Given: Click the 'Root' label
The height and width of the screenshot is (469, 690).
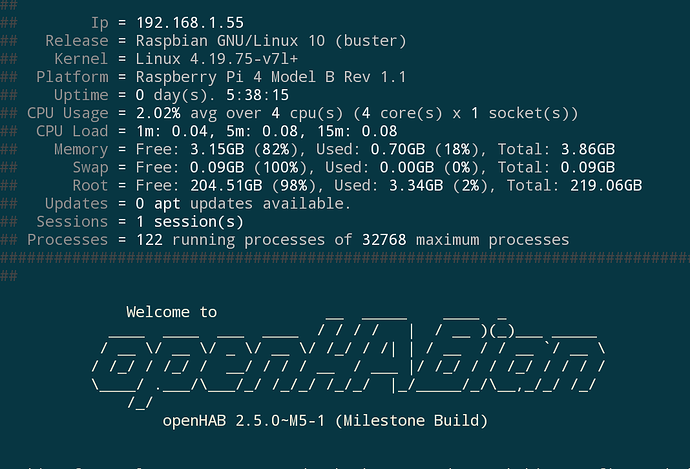Looking at the screenshot, I should click(x=90, y=185).
